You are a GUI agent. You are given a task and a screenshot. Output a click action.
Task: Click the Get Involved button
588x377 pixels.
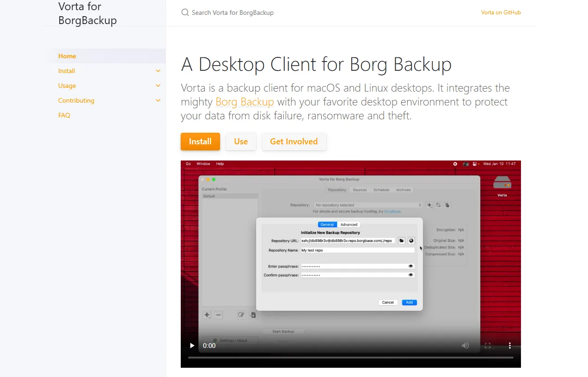point(294,142)
